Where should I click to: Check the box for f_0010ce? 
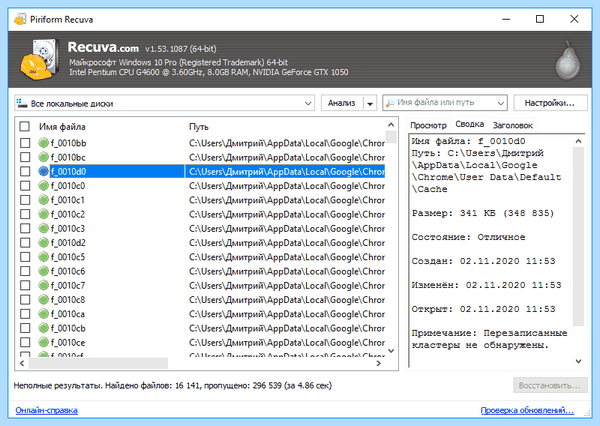point(25,342)
